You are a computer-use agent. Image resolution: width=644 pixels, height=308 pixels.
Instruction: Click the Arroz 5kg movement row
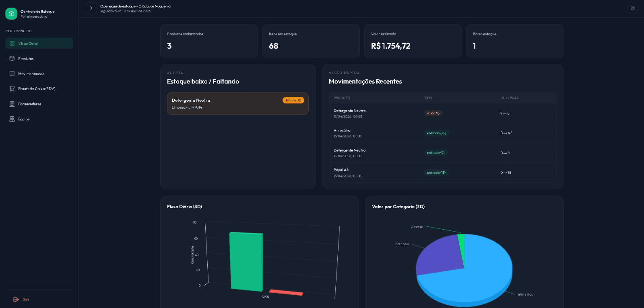443,133
